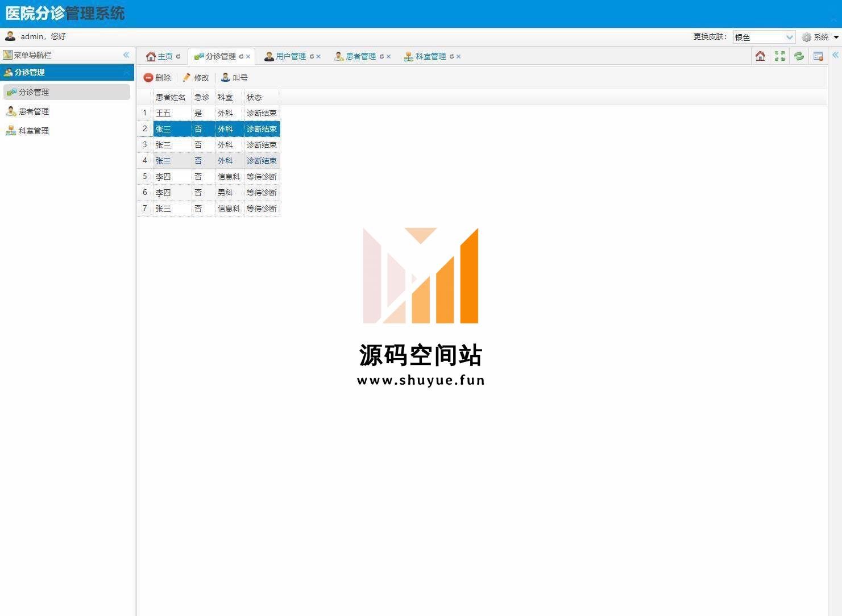The width and height of the screenshot is (842, 616).
Task: Click the gear icon next to 系统
Action: tap(806, 37)
